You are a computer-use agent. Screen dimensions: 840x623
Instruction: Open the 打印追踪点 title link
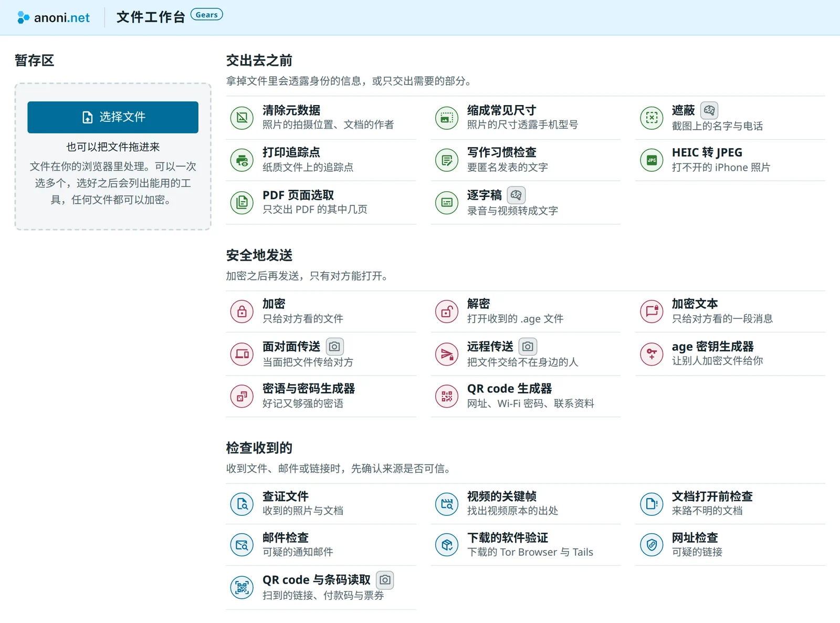[291, 152]
